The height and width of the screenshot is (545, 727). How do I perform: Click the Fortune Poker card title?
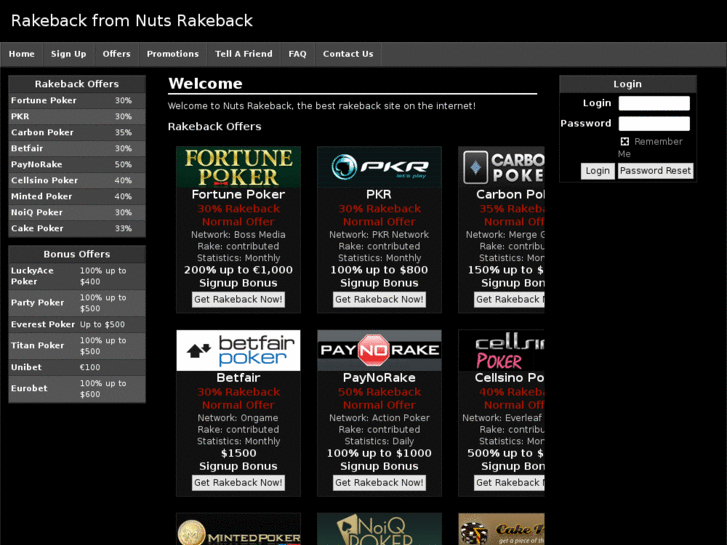238,195
